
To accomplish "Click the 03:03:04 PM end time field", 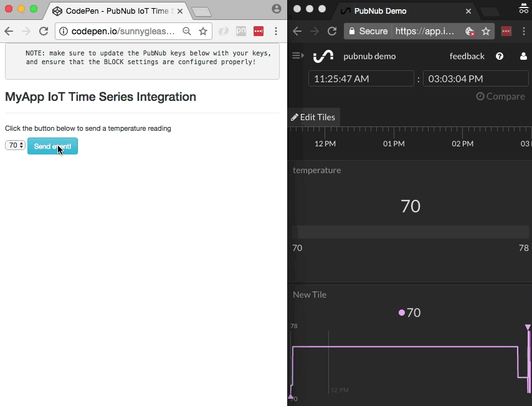I will [476, 78].
